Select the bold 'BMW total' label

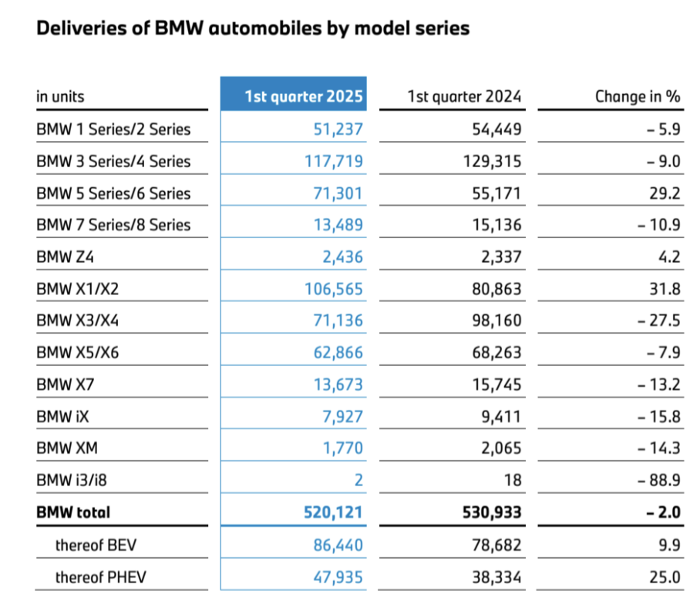pyautogui.click(x=73, y=512)
